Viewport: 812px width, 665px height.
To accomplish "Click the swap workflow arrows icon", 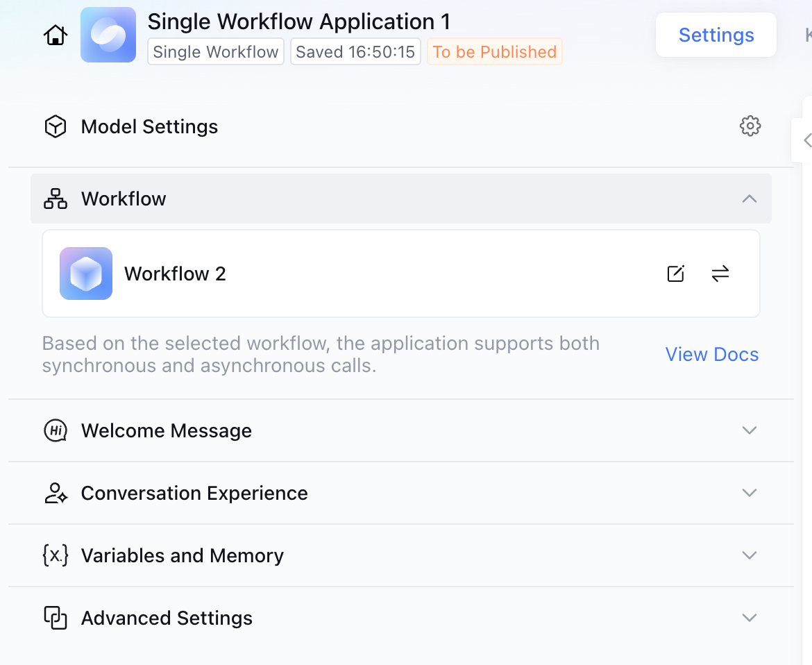I will pyautogui.click(x=720, y=273).
